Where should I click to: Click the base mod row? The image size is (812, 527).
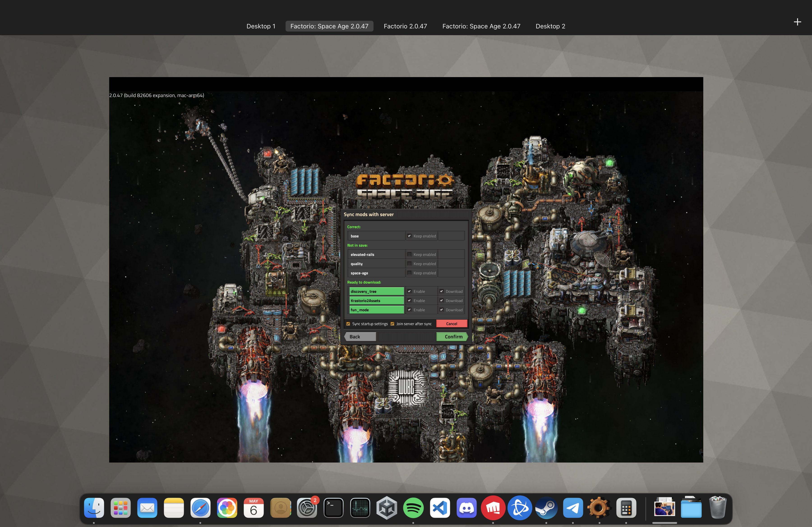[406, 236]
